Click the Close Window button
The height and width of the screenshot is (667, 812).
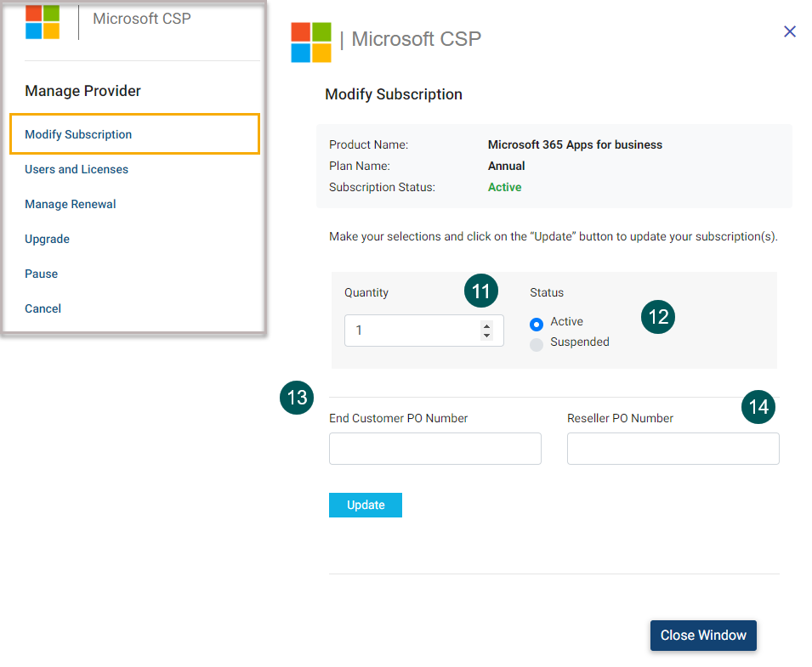pyautogui.click(x=703, y=635)
